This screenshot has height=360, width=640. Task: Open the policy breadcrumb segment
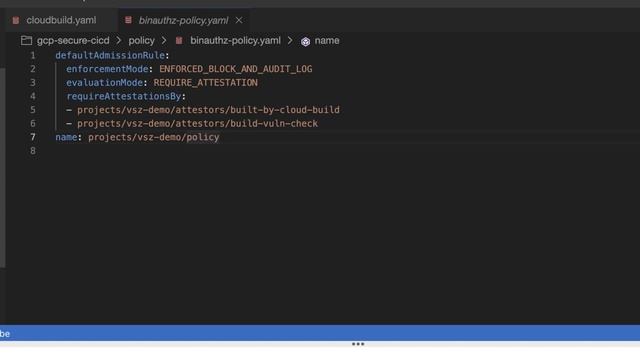[141, 41]
